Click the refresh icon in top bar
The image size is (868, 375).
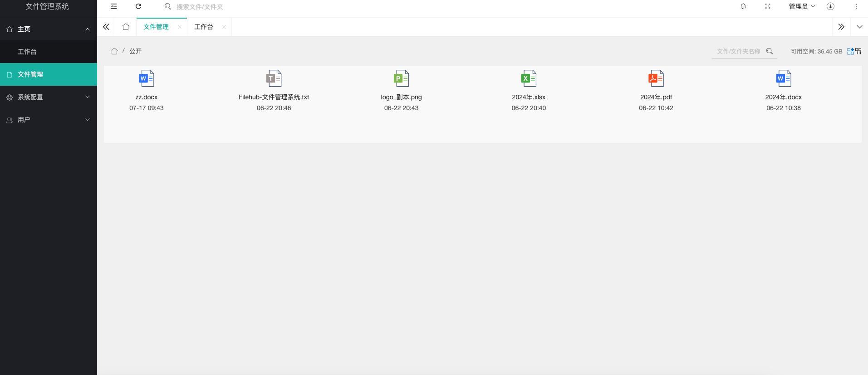[138, 6]
